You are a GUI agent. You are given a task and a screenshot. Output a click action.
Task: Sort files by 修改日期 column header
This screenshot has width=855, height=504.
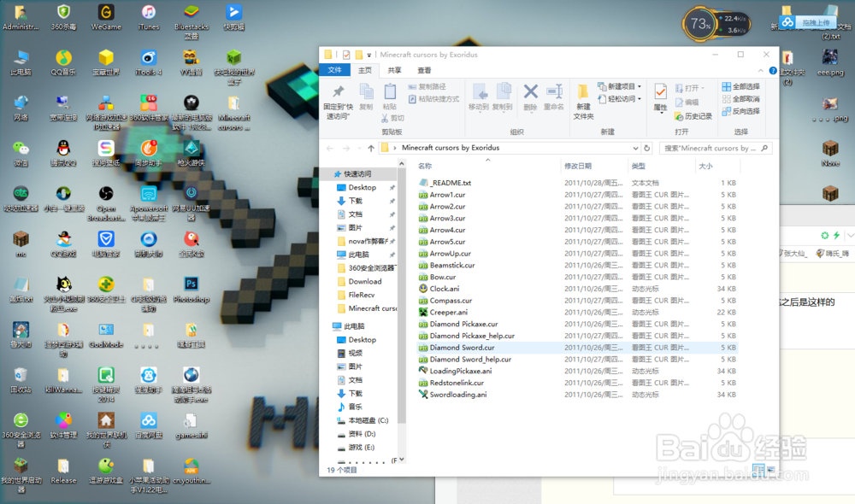coord(578,167)
